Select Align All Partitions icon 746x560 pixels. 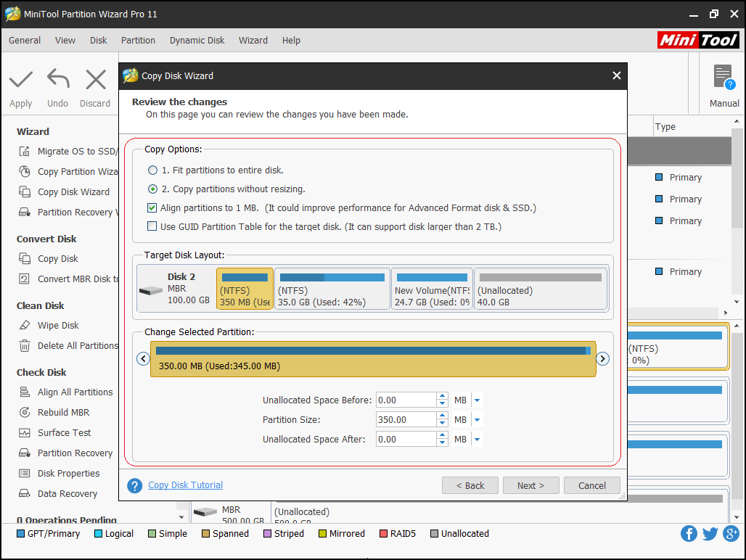coord(24,392)
